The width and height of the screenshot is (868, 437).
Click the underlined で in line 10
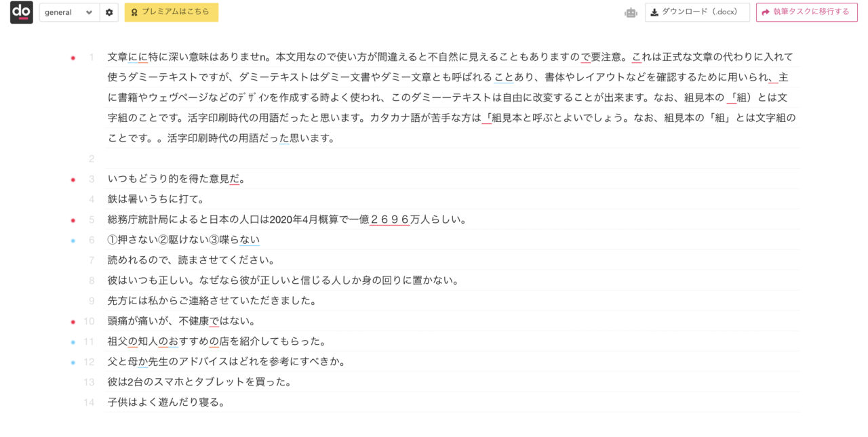[x=214, y=321]
